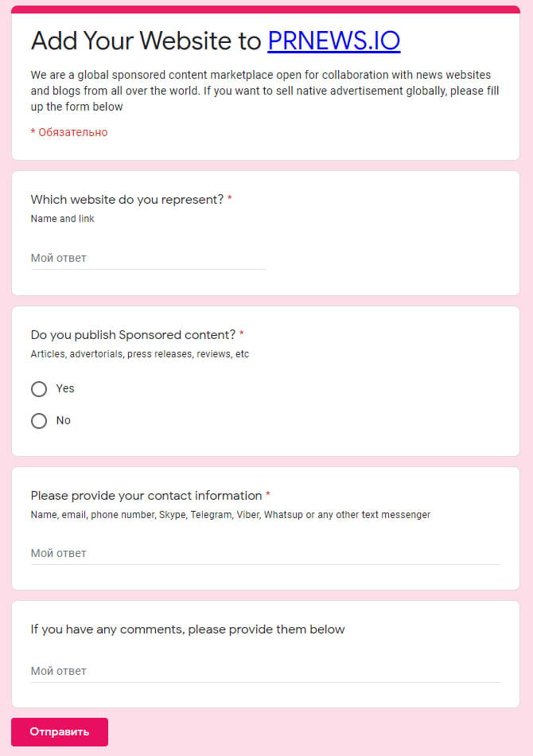The width and height of the screenshot is (533, 756).
Task: Select the Yes radio button circle
Action: coord(39,389)
